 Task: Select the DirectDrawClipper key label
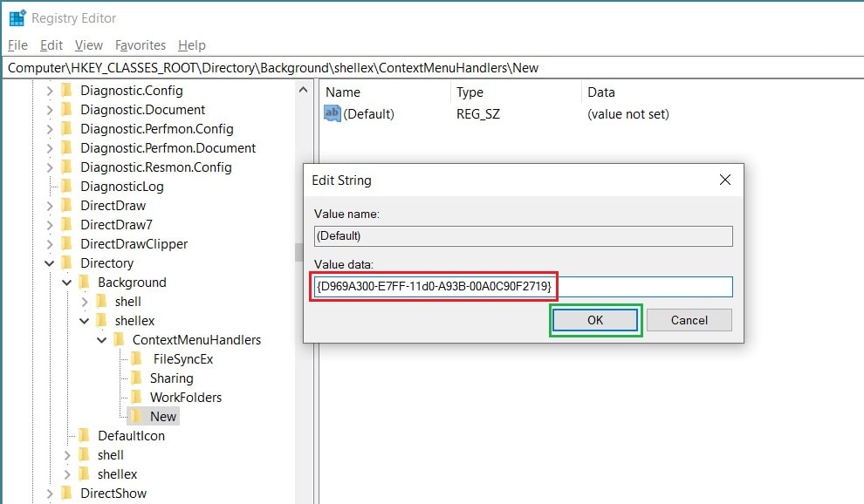(134, 244)
